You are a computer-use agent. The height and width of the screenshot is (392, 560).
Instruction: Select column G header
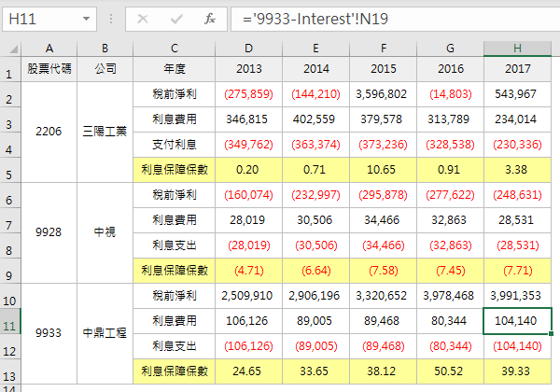451,49
